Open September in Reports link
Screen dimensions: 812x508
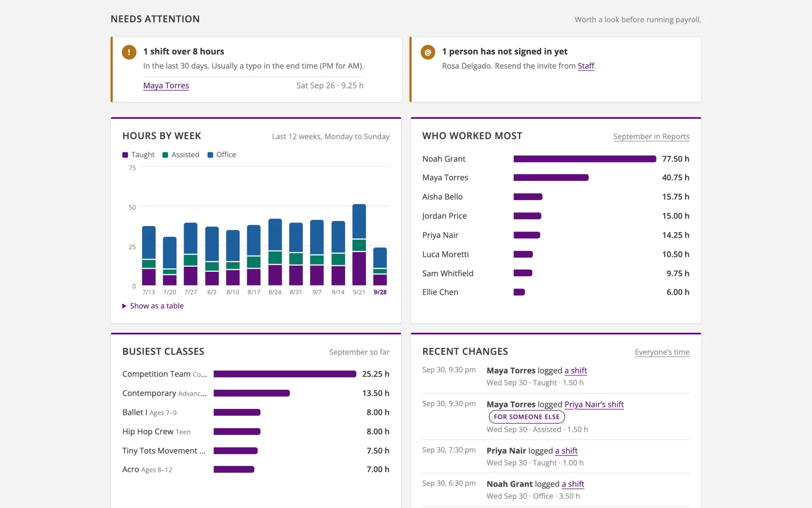pos(651,136)
